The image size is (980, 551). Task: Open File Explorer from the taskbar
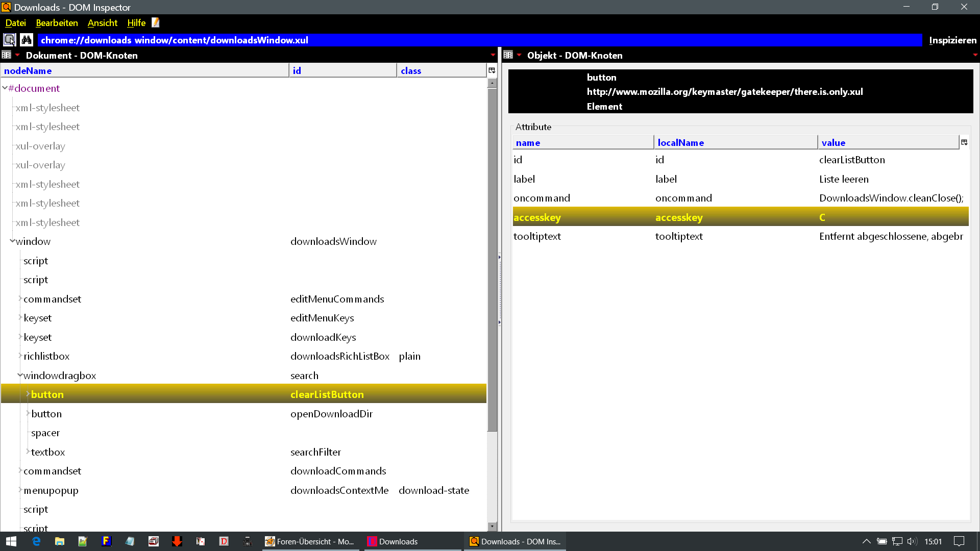pos(60,541)
